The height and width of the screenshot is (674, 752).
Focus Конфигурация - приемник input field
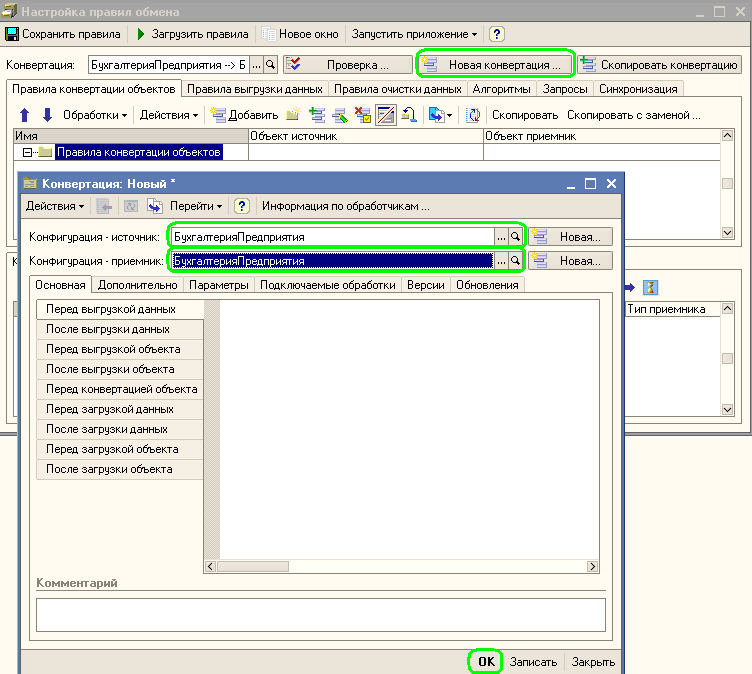(333, 261)
